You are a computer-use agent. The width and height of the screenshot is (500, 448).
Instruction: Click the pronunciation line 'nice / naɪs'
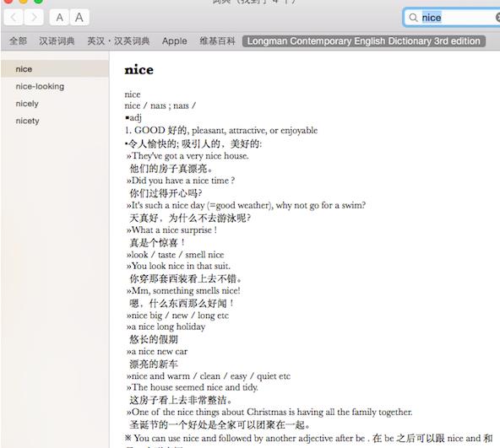160,105
